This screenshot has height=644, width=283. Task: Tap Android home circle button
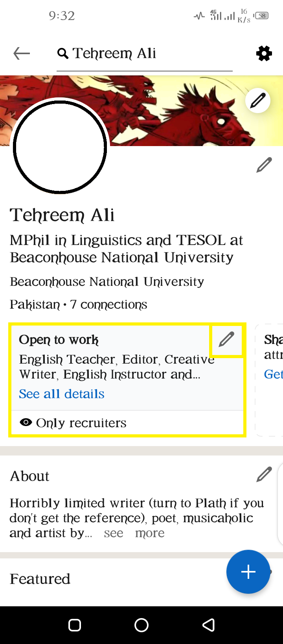point(141,625)
